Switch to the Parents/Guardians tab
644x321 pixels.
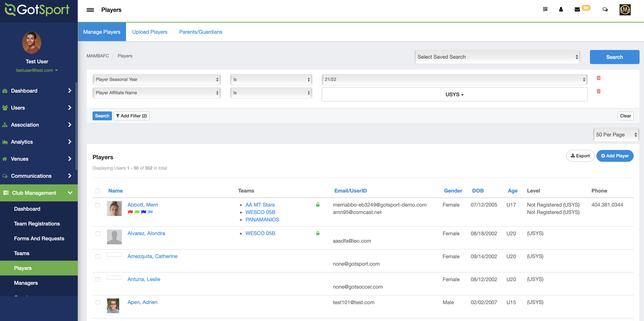point(200,32)
